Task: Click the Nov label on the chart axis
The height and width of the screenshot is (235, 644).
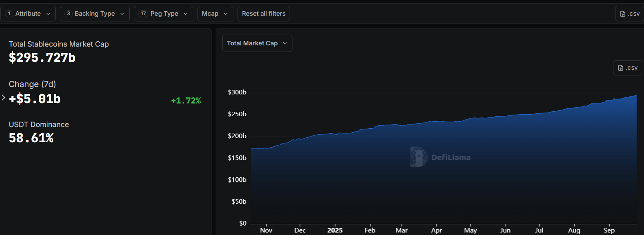Action: pos(266,230)
